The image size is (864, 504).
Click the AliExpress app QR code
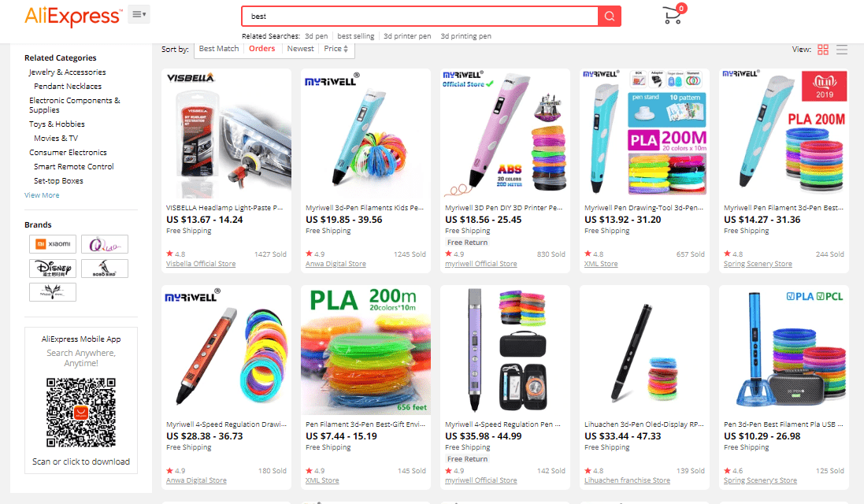(81, 412)
